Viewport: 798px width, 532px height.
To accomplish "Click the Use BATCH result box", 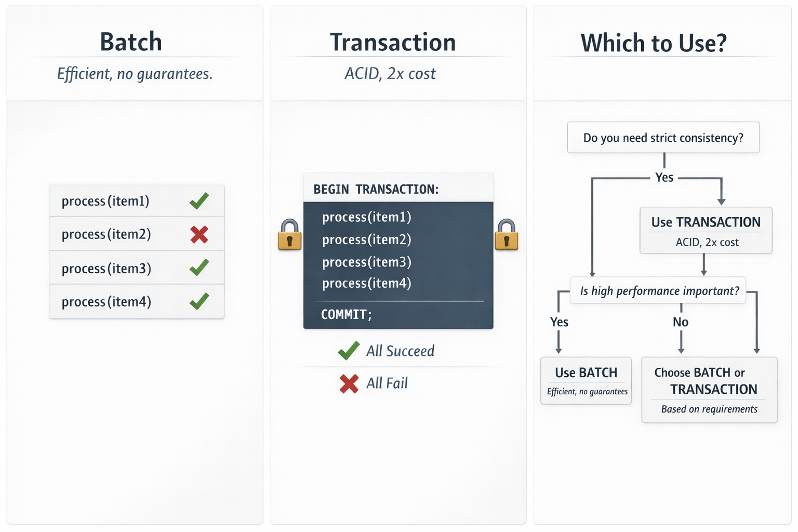I will 586,380.
